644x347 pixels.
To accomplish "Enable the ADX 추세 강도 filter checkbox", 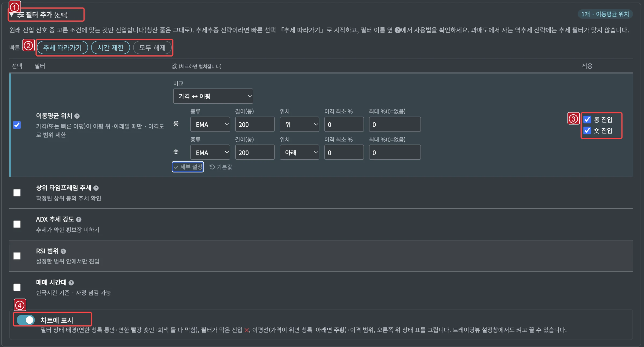I will pyautogui.click(x=17, y=224).
